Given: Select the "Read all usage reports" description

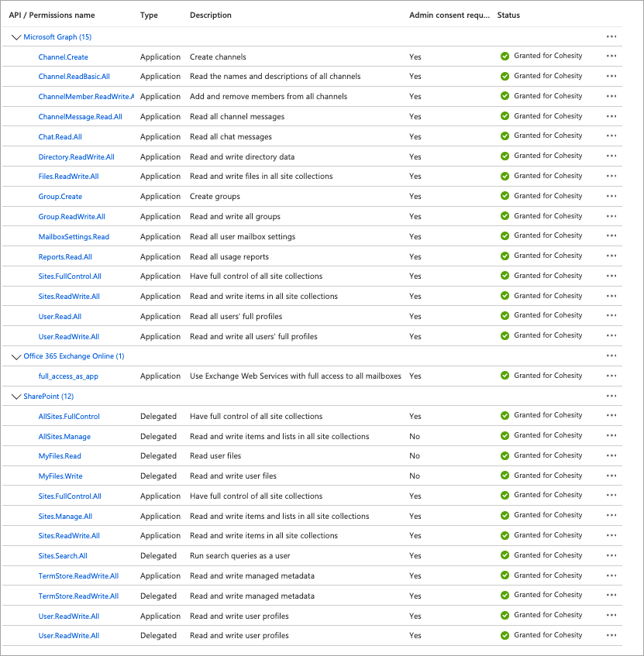Looking at the screenshot, I should [x=229, y=257].
